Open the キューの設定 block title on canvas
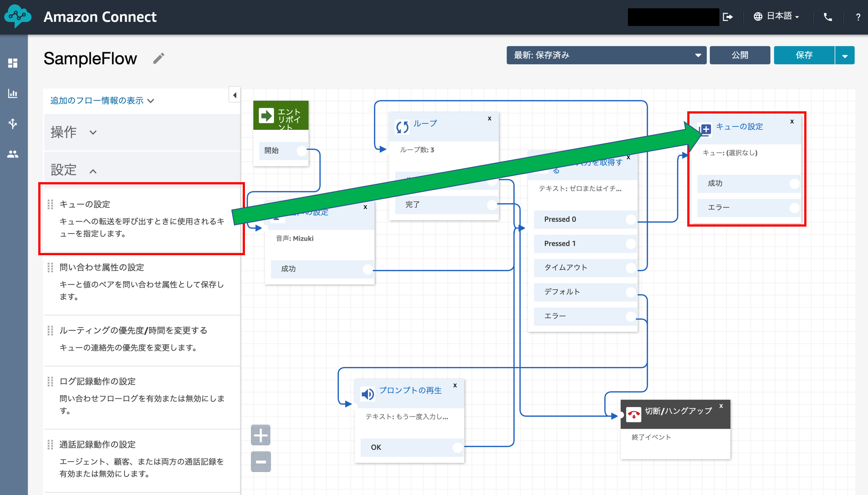The image size is (868, 495). (739, 126)
